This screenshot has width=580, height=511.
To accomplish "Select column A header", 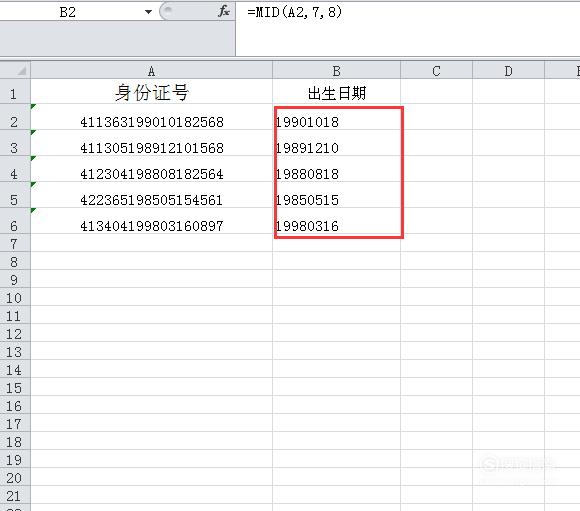I will coord(151,70).
